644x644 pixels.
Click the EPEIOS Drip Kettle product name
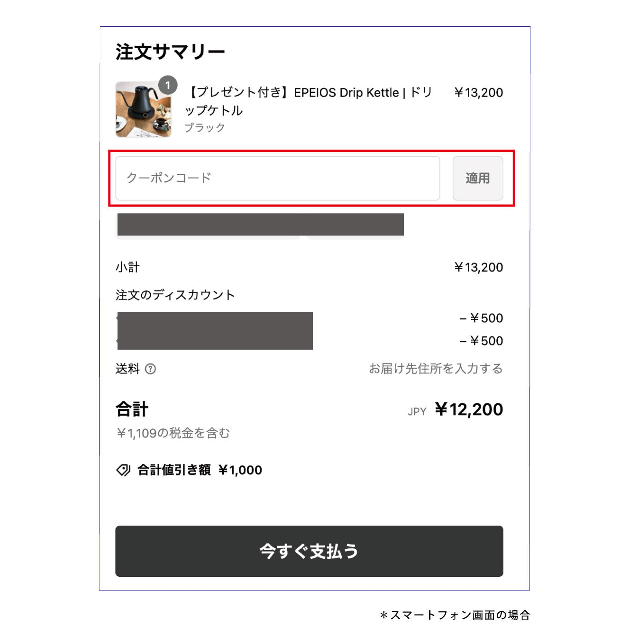308,101
